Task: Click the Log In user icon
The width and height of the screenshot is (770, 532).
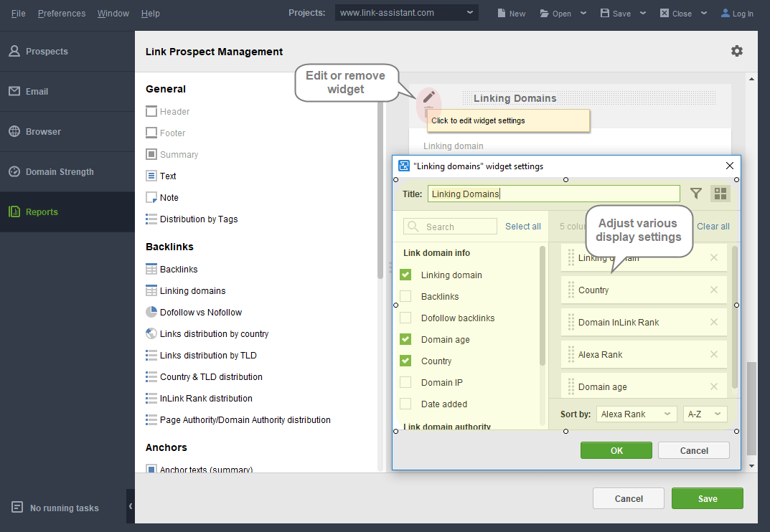Action: click(726, 13)
